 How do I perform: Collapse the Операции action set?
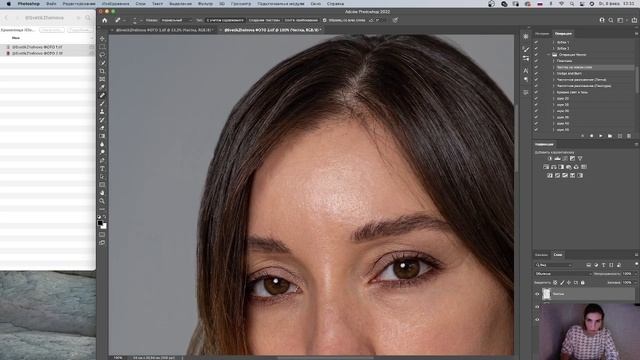coord(549,55)
